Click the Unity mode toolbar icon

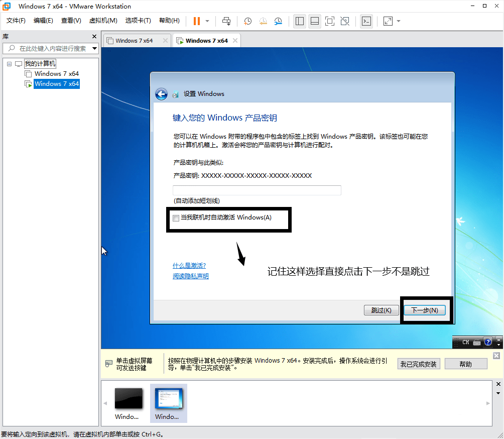[x=345, y=21]
